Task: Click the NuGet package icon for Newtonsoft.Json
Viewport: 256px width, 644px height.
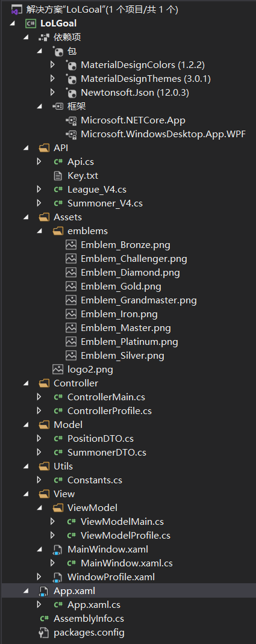Action: pos(70,93)
